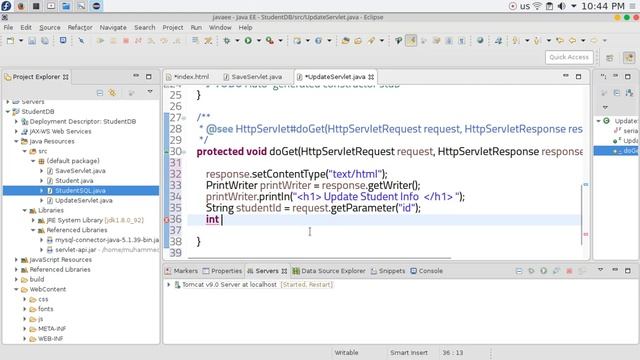Click the Run Last Tool external tools icon
Viewport: 640px width, 360px height.
[x=269, y=41]
